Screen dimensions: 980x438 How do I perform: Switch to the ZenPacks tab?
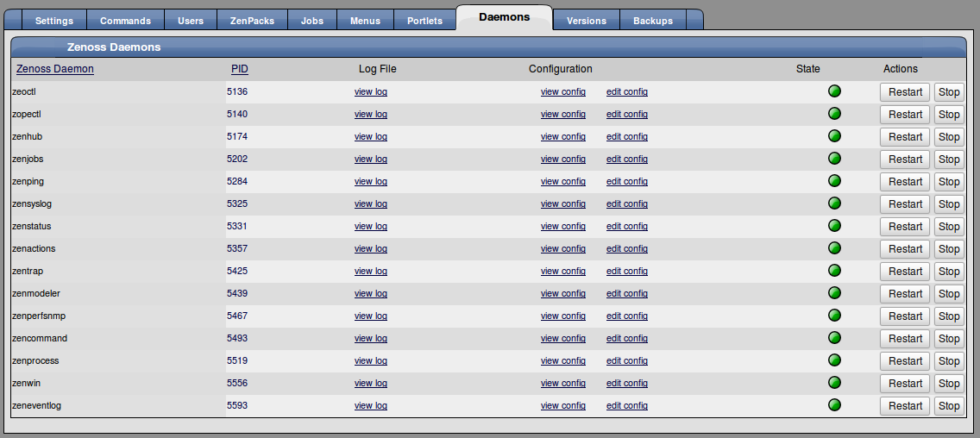point(246,21)
